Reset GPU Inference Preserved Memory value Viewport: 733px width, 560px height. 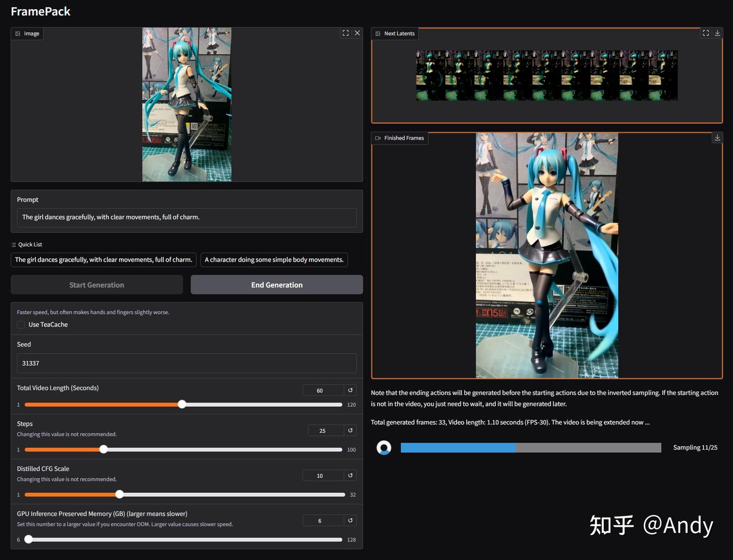350,520
